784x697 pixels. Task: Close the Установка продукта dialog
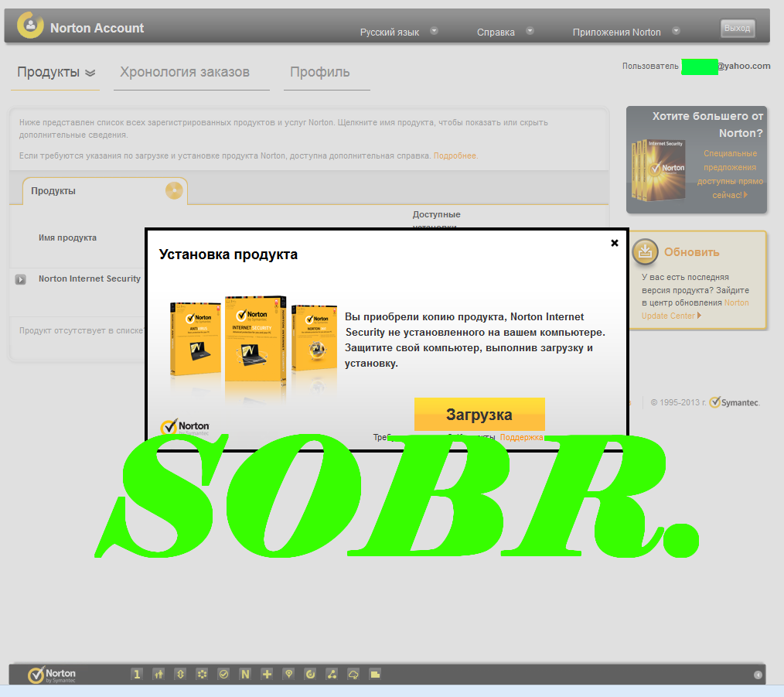pos(615,243)
